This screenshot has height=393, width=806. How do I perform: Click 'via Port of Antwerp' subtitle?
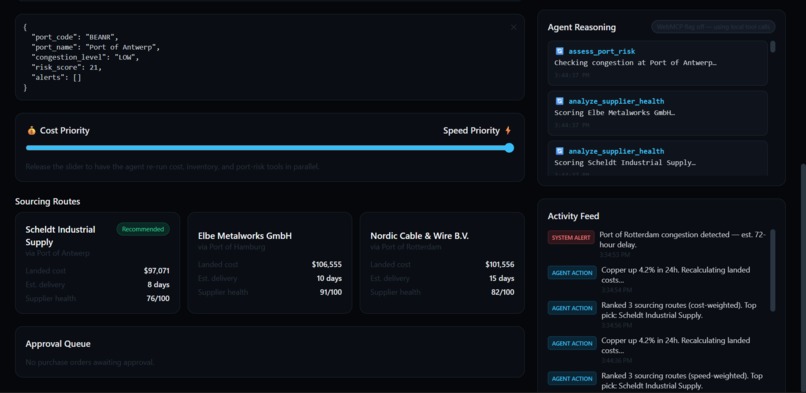pos(58,253)
